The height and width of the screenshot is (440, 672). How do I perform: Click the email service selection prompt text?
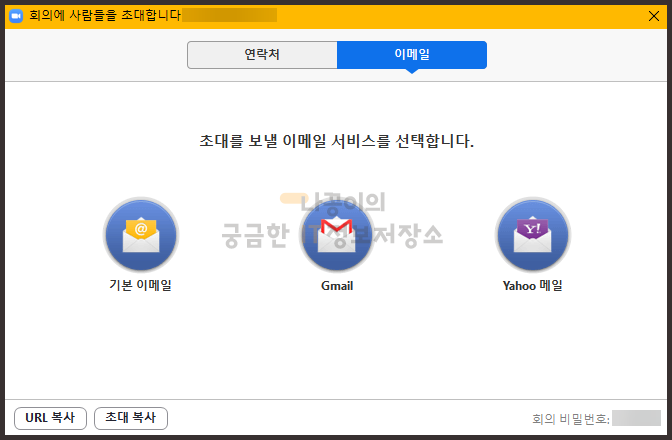point(337,141)
